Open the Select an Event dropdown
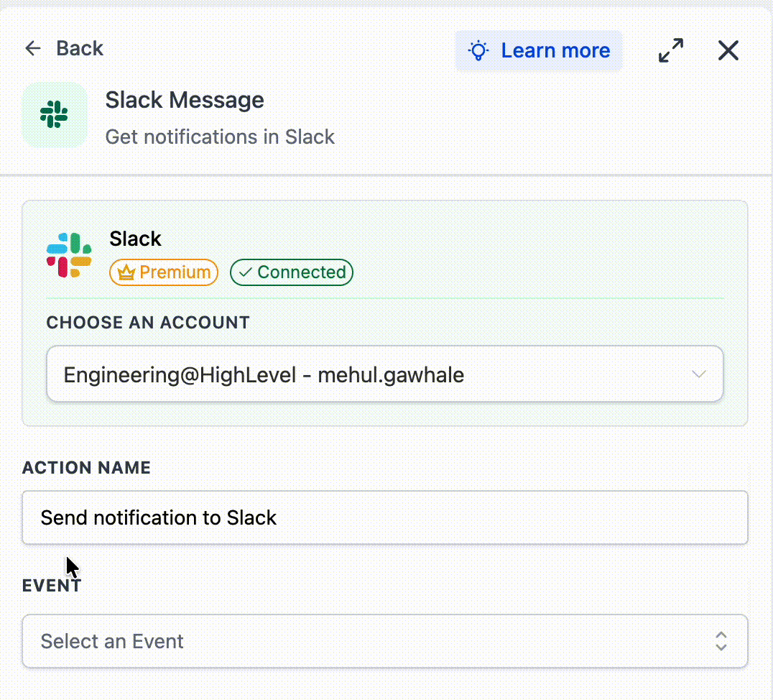The image size is (773, 700). tap(384, 641)
